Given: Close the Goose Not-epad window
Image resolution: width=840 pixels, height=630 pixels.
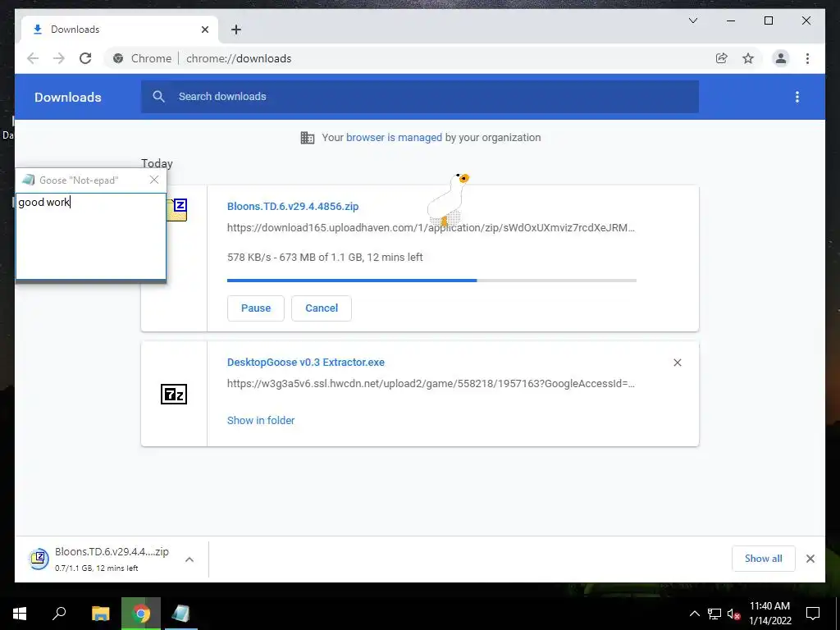Looking at the screenshot, I should [x=154, y=180].
